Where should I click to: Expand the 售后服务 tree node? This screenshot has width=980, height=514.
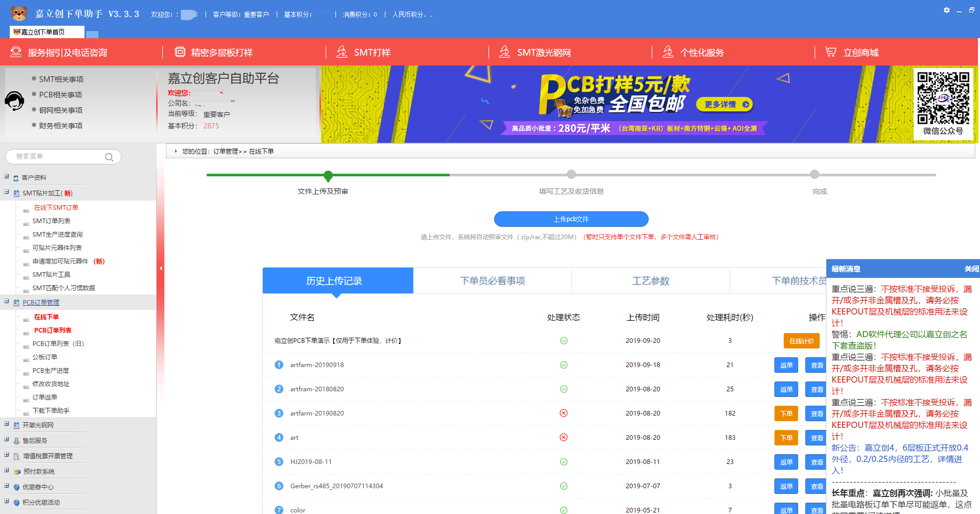pos(6,439)
